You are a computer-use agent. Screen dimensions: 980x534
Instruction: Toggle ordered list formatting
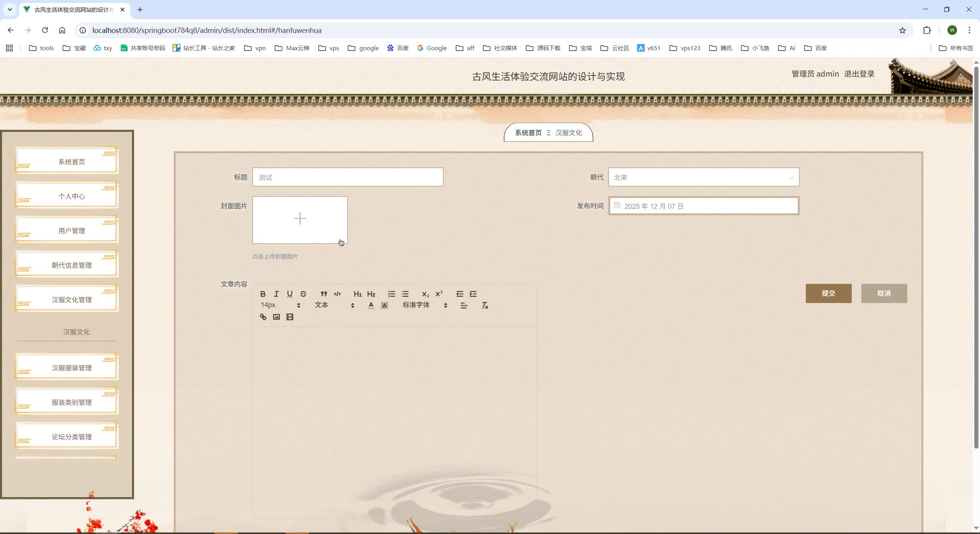pos(391,294)
